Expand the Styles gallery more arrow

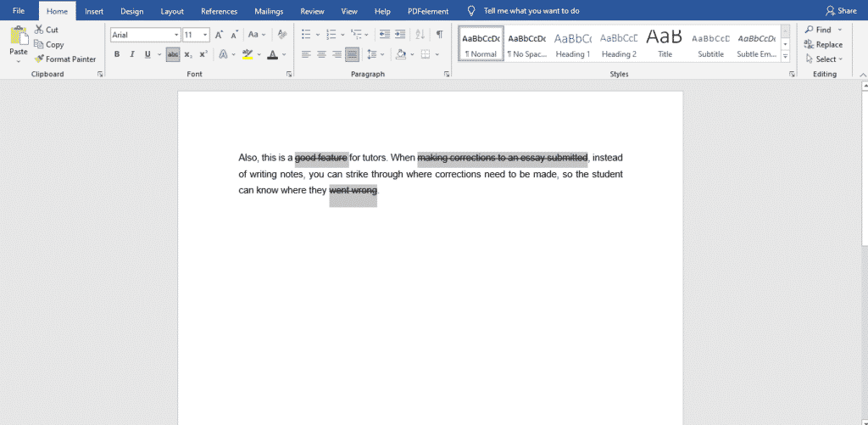786,56
